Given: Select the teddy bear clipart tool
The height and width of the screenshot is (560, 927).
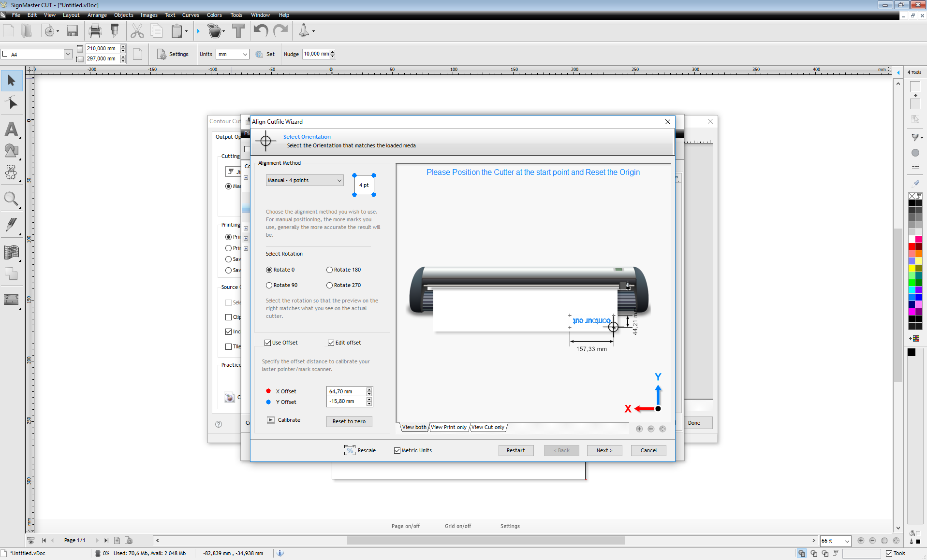Looking at the screenshot, I should click(12, 172).
